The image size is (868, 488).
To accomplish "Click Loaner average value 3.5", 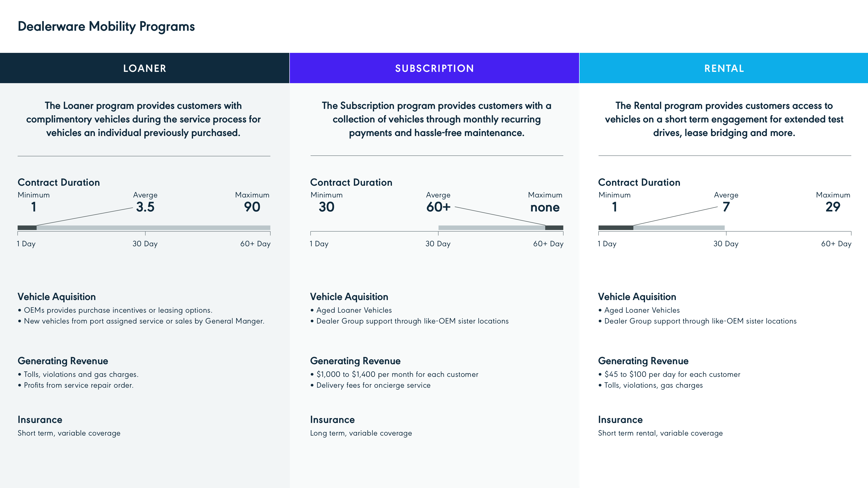I will (145, 207).
